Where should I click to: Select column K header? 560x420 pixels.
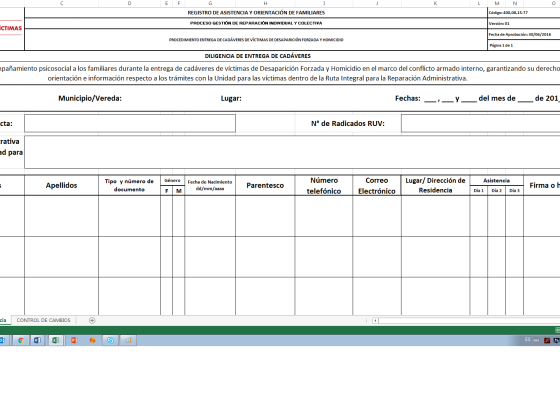435,3
